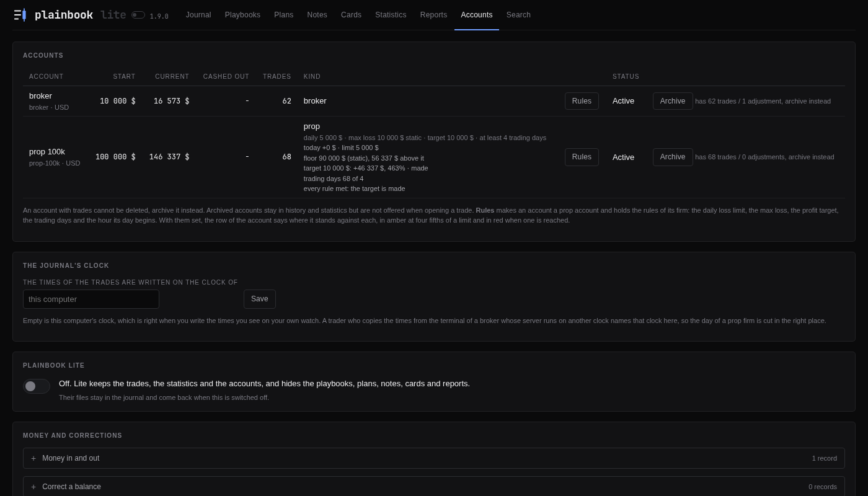868x496 pixels.
Task: Click the "1 record" count label
Action: [825, 458]
